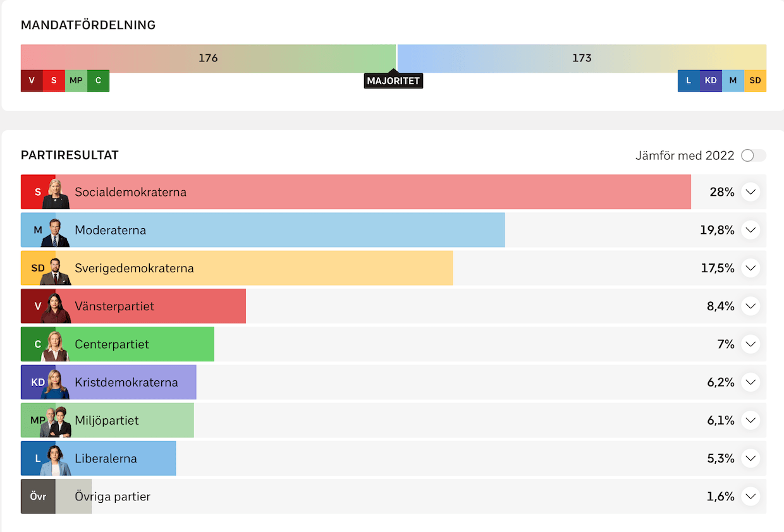Click the L logo in Liberalerna row
This screenshot has width=784, height=532.
38,458
